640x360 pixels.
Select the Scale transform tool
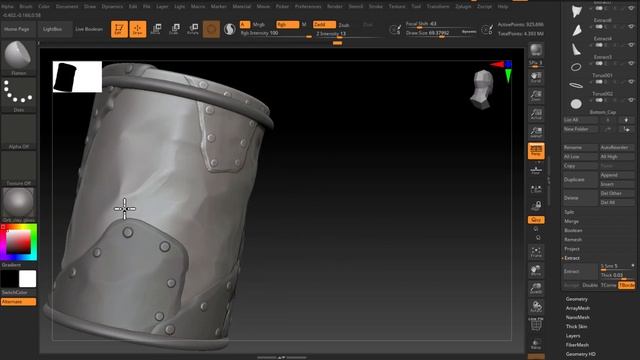tap(174, 29)
